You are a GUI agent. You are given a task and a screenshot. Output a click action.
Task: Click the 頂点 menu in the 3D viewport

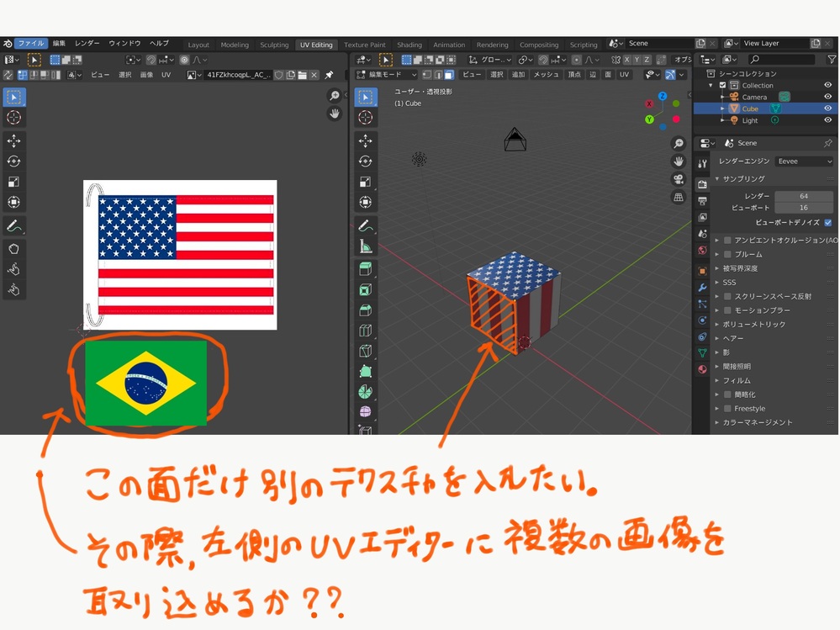tap(574, 75)
